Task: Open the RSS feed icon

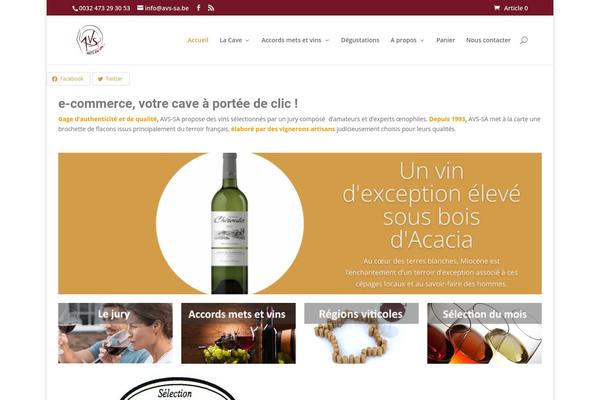Action: coord(211,8)
